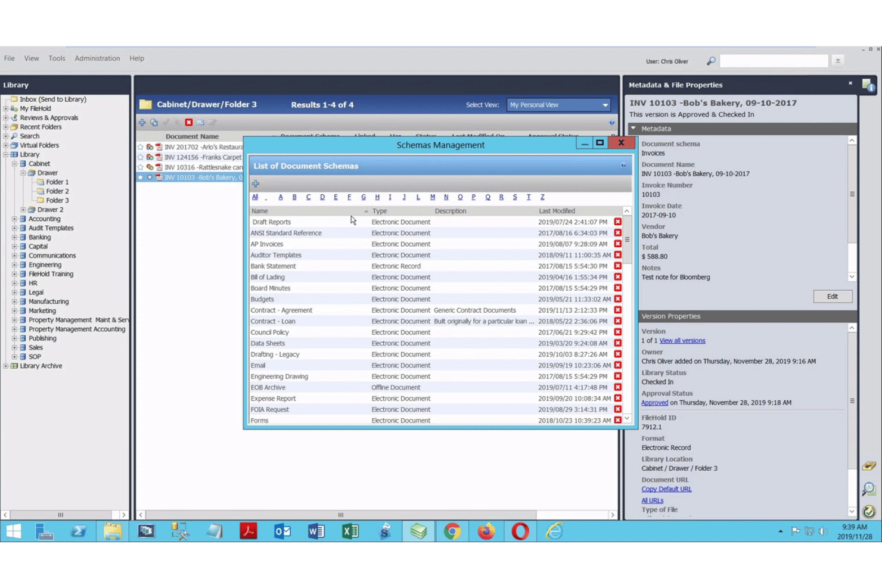Open the View all versions link
This screenshot has width=882, height=588.
(682, 341)
